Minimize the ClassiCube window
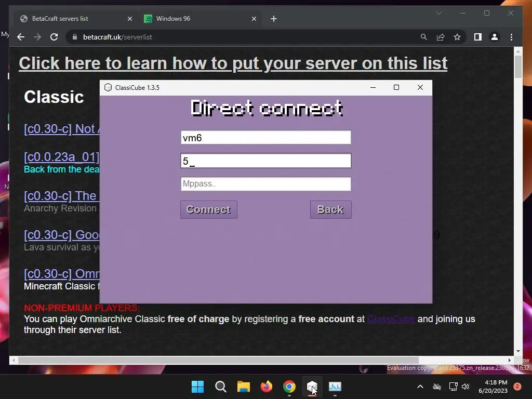Image resolution: width=532 pixels, height=399 pixels. point(373,87)
